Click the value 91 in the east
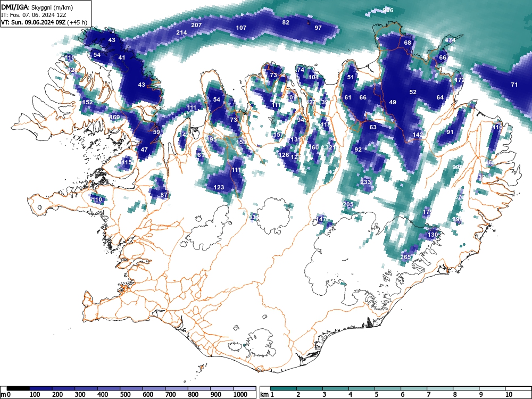Viewport: 532px width, 399px height. pyautogui.click(x=450, y=132)
